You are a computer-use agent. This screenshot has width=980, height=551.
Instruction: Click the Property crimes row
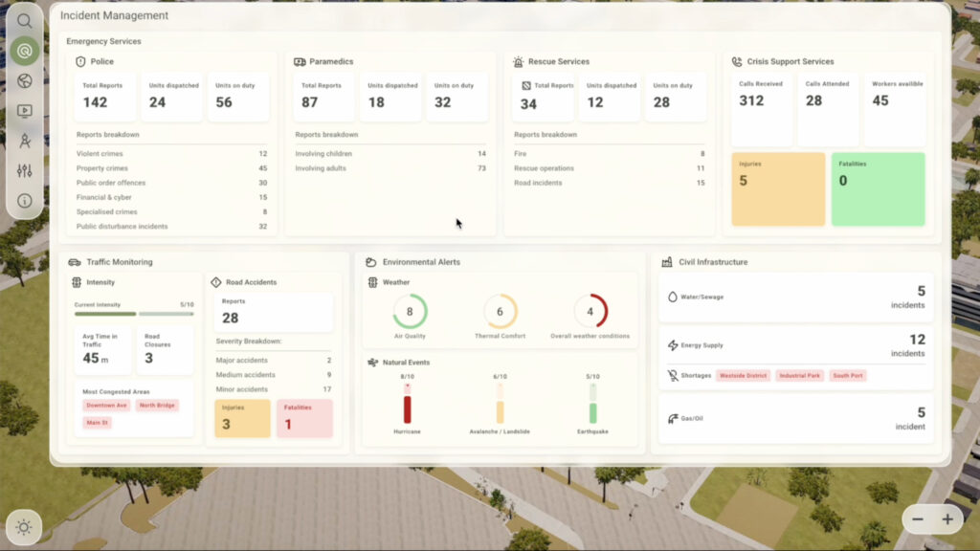(171, 168)
